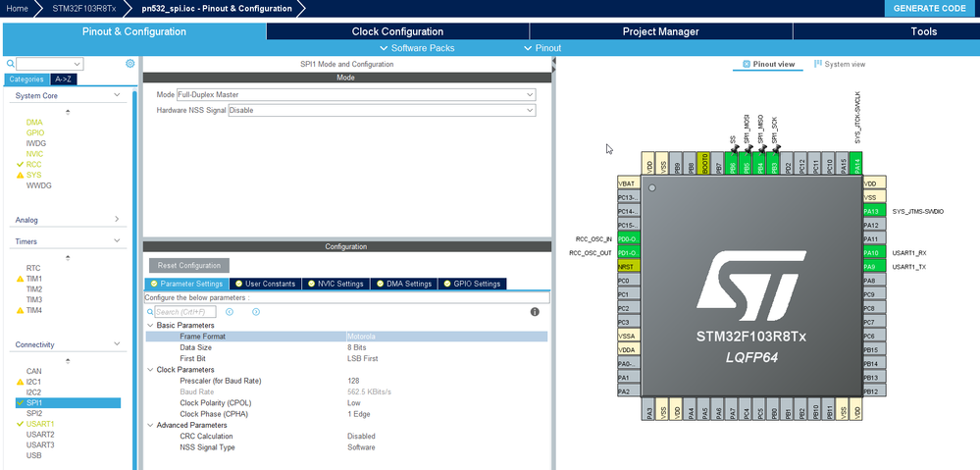Click the Prescaler value 128

353,381
